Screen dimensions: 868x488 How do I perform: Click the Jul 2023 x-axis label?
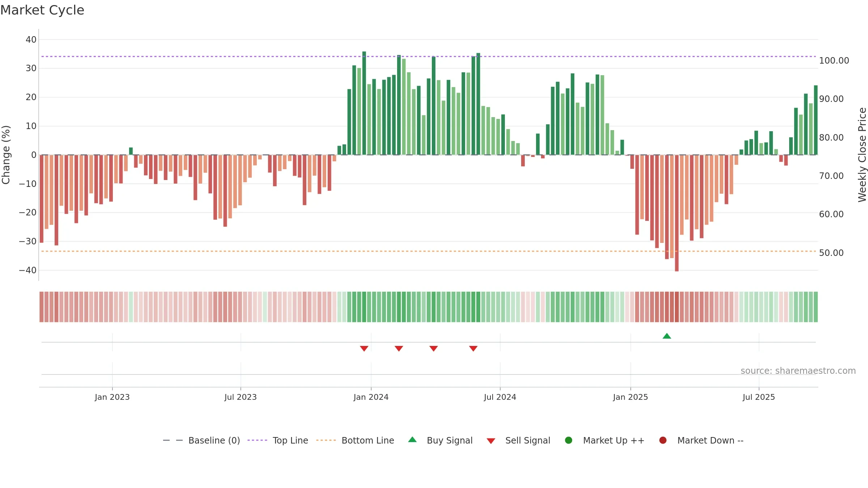[x=241, y=397]
